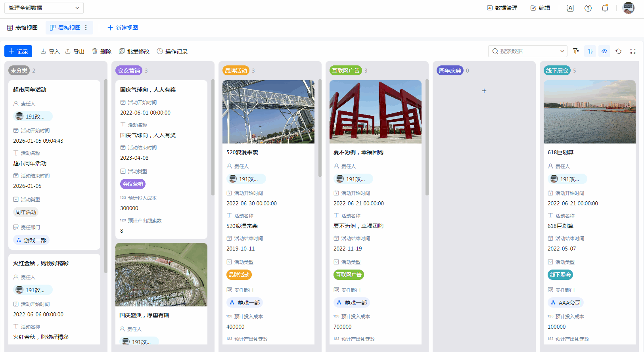Viewport: 644px width, 352px height.
Task: Click the sort icon in toolbar
Action: [x=590, y=51]
